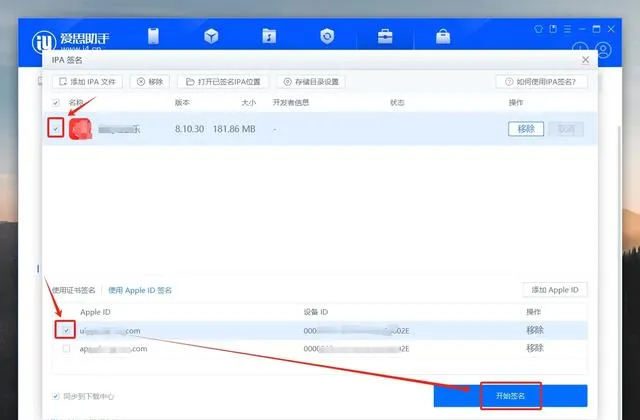Open the ringtones and music folder section
Screen dimensions: 640x420
(x=269, y=36)
